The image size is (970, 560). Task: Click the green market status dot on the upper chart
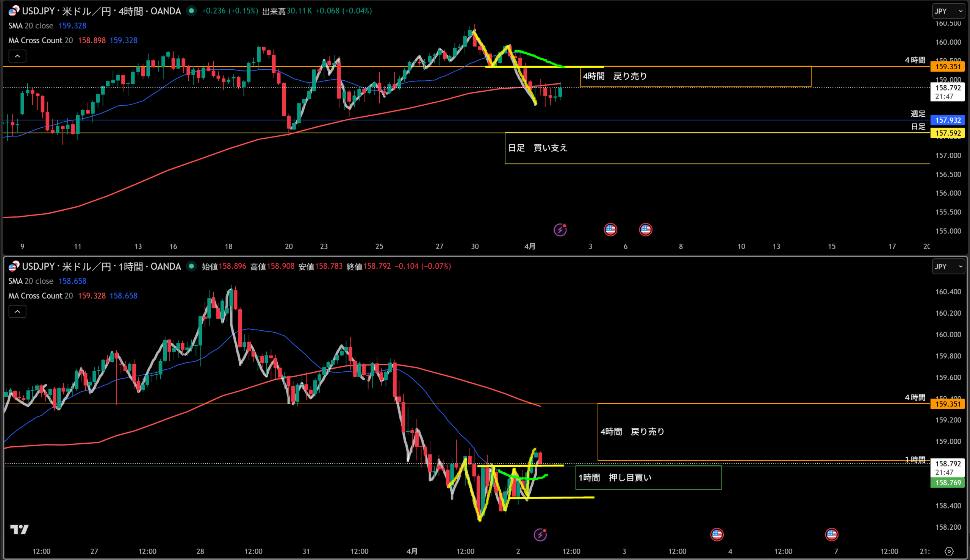tap(191, 11)
